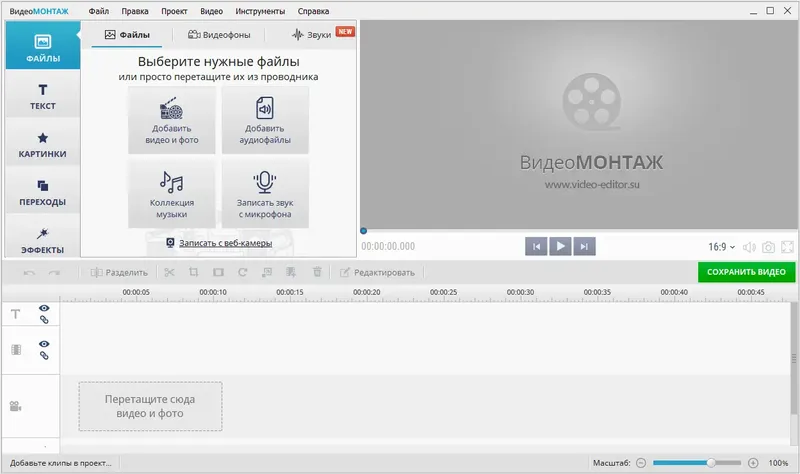Toggle link icon of the text track
Viewport: 800px width, 474px height.
(44, 320)
